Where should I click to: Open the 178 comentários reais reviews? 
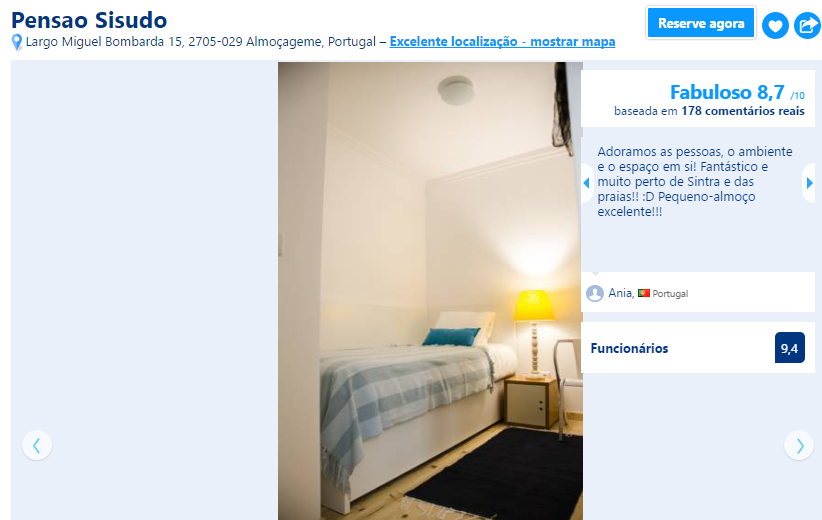click(743, 111)
